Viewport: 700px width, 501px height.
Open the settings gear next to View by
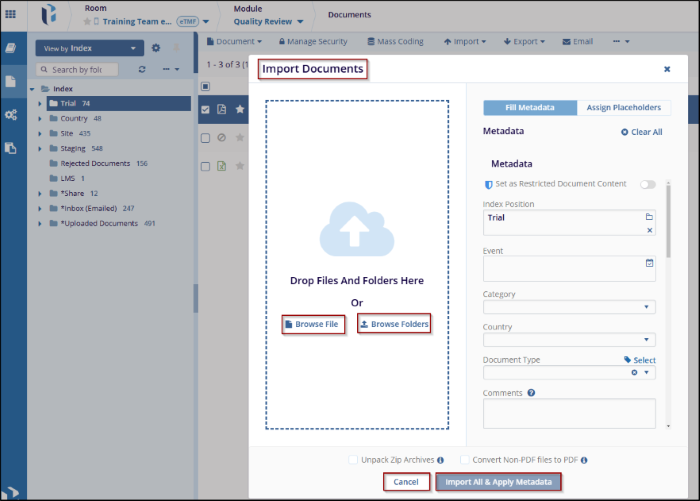tap(155, 48)
